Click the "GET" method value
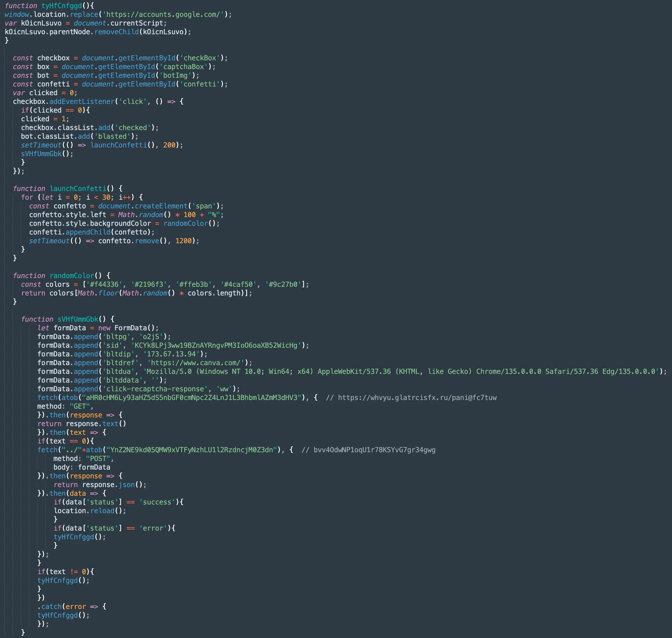672x638 pixels. pos(80,406)
